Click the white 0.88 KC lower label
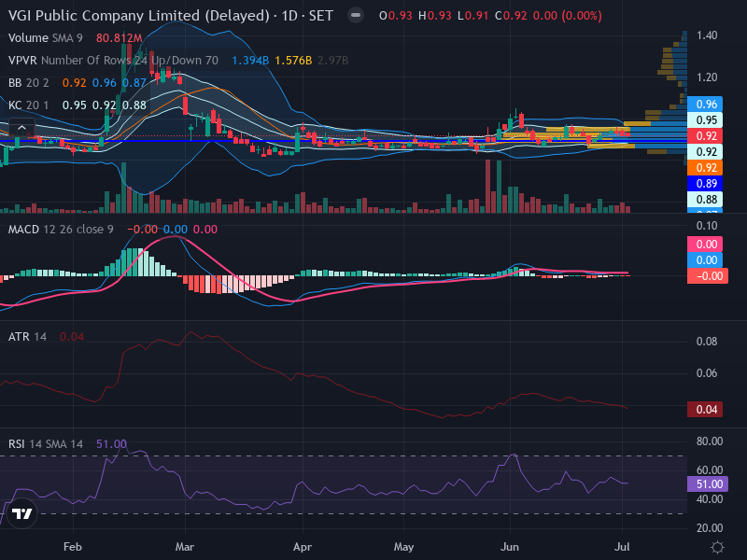 click(705, 200)
